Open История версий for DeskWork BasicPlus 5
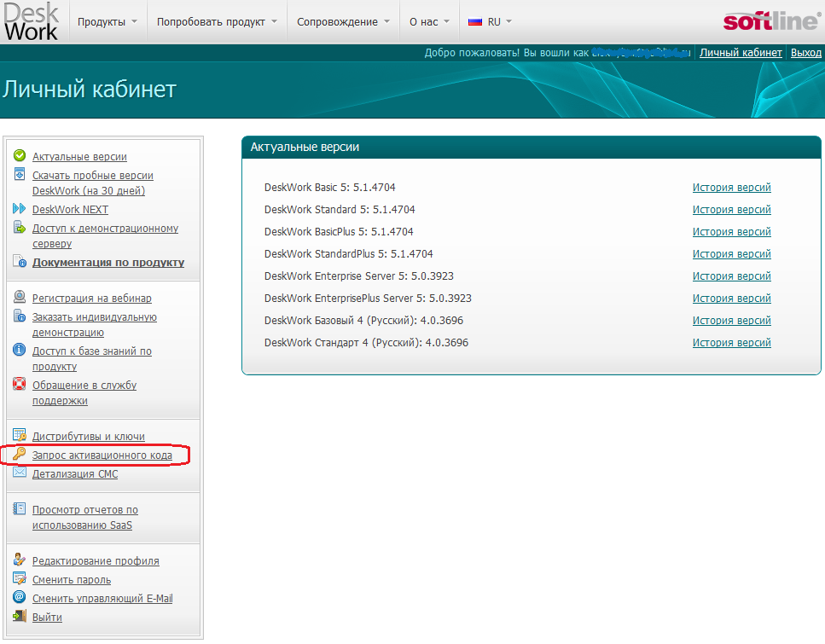825x644 pixels. click(731, 231)
